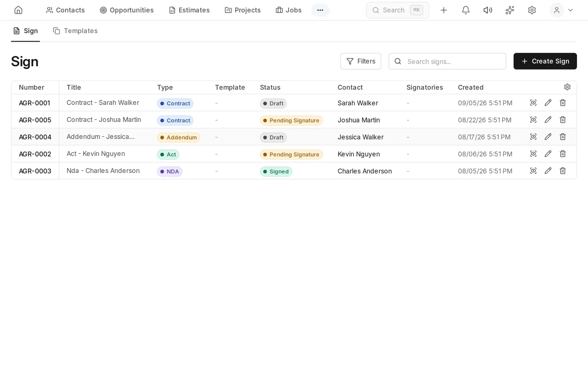Click the Create Sign button
This screenshot has height=368, width=588.
[545, 61]
